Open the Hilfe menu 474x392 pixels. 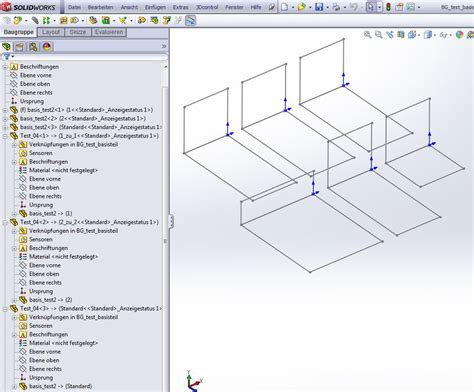click(x=256, y=7)
